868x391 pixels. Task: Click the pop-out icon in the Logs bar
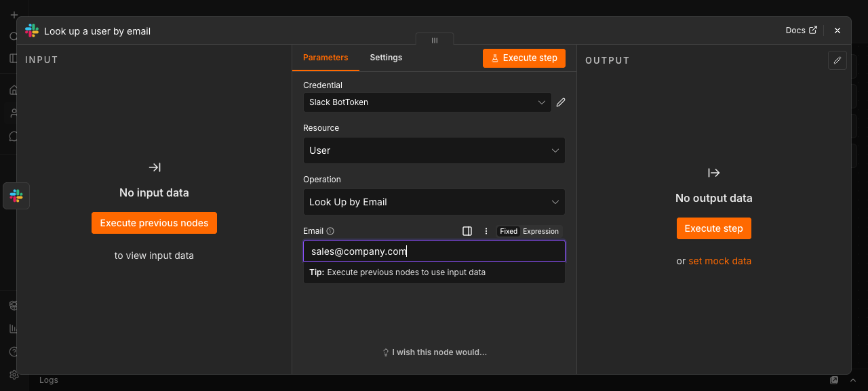click(835, 380)
